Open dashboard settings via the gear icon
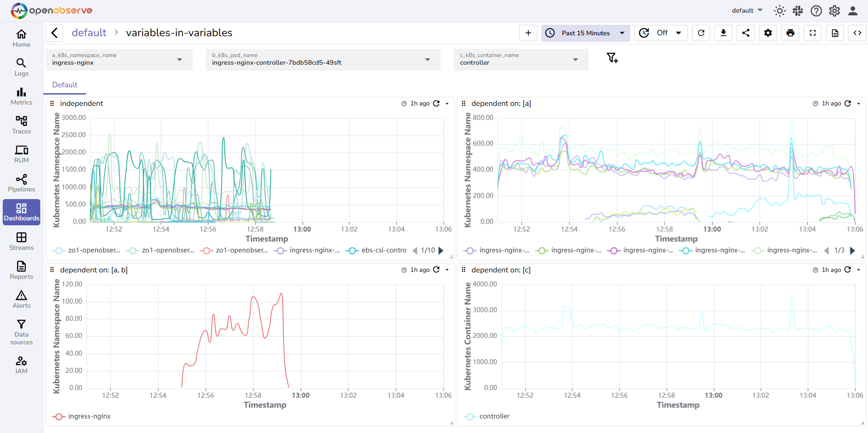868x433 pixels. 768,33
